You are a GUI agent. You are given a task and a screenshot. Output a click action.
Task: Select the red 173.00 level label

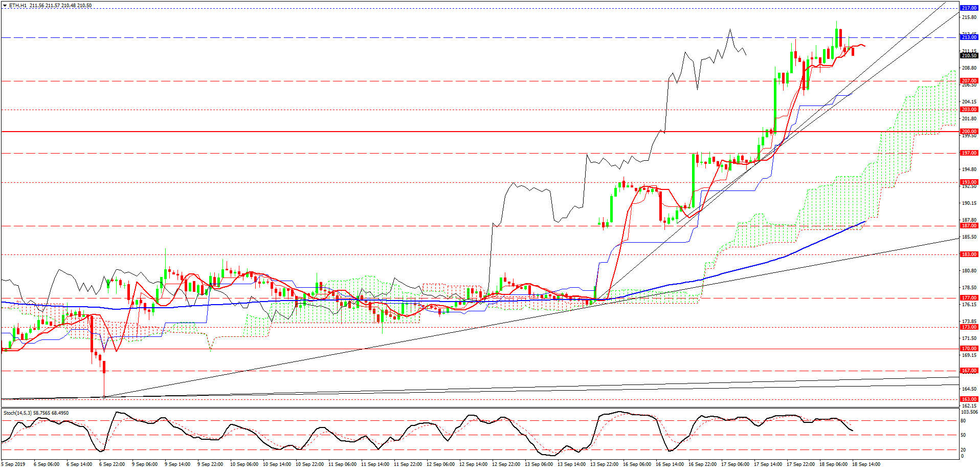point(969,327)
